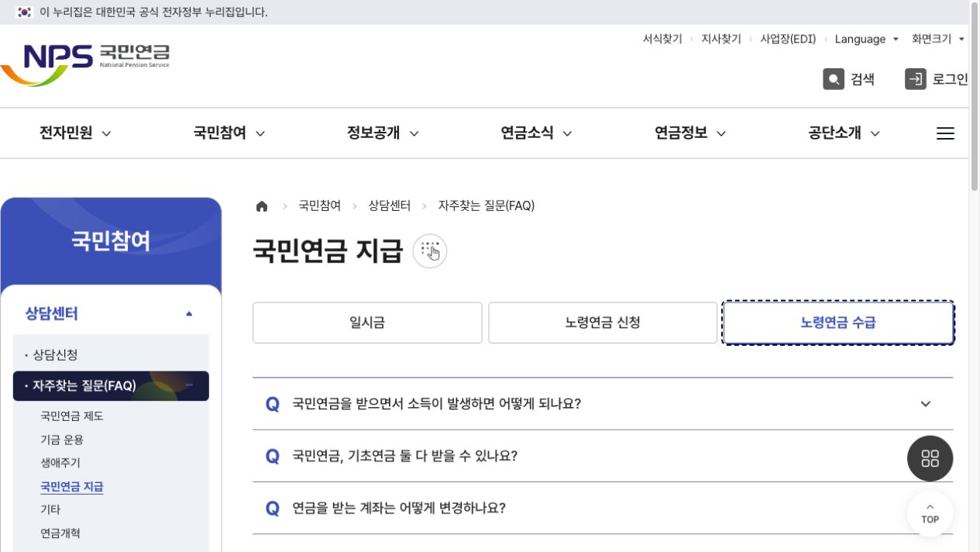The width and height of the screenshot is (980, 552).
Task: Open the 서식찾기 link
Action: coord(662,39)
